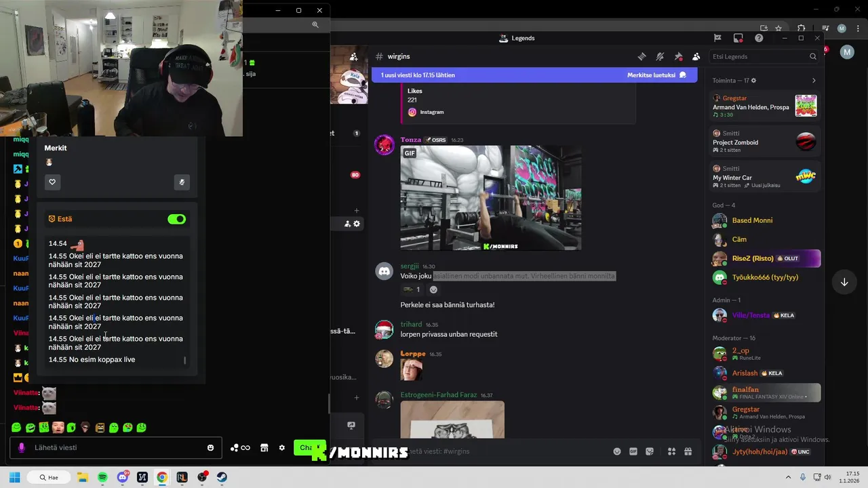
Task: Click new messages banner since 17.15
Action: 534,75
